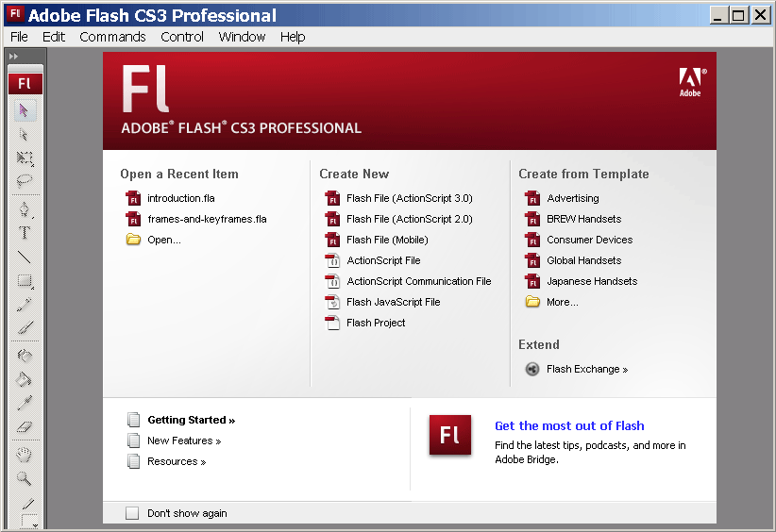Click the Adobe logo in banner
Viewport: 776px width, 532px height.
click(691, 83)
